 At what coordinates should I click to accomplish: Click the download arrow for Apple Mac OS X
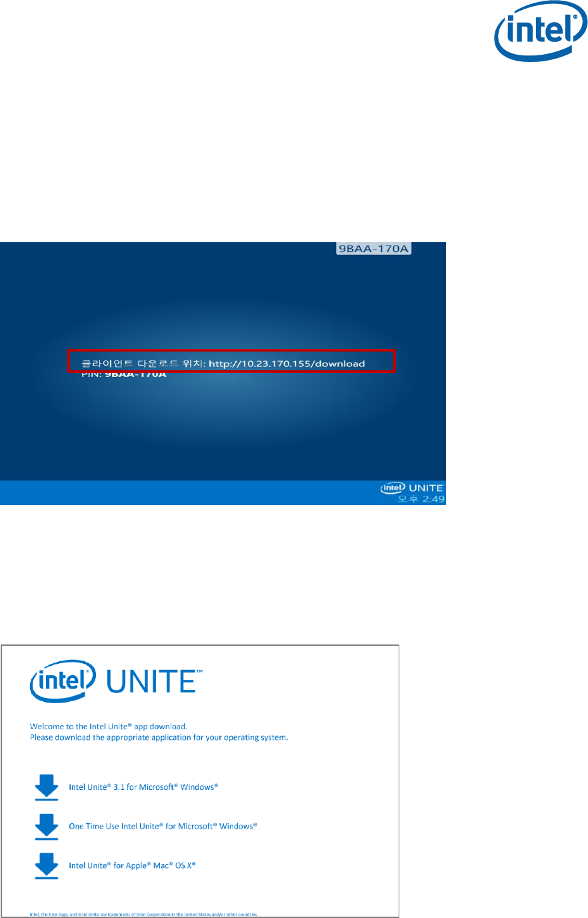[x=47, y=865]
